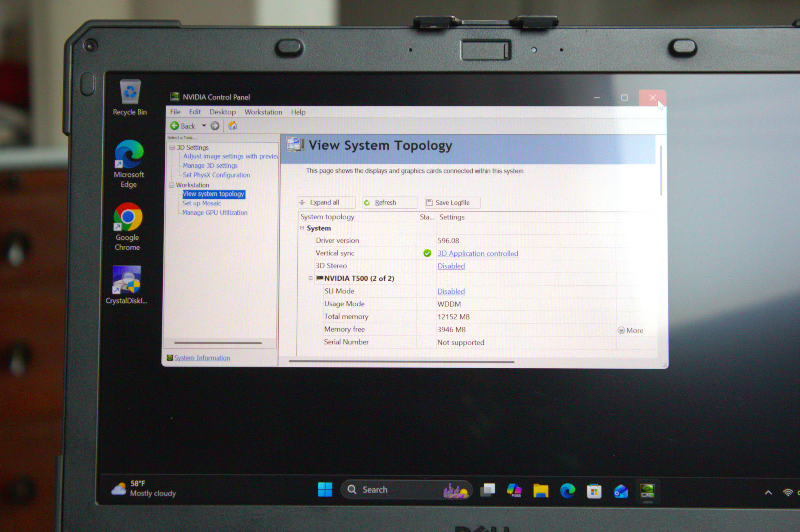Click Disabled link for 3D Stereo
This screenshot has height=532, width=800.
tap(451, 266)
